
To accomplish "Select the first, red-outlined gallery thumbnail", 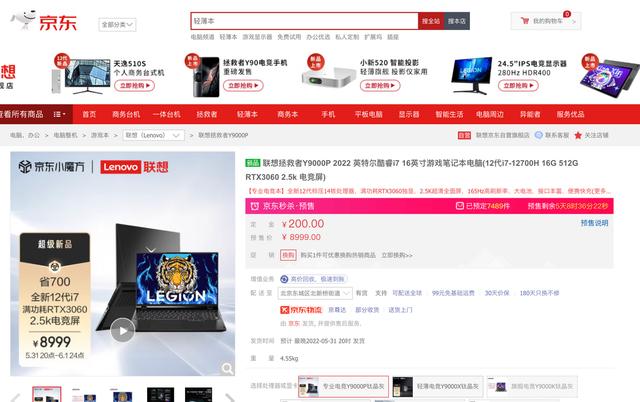I will [x=47, y=394].
